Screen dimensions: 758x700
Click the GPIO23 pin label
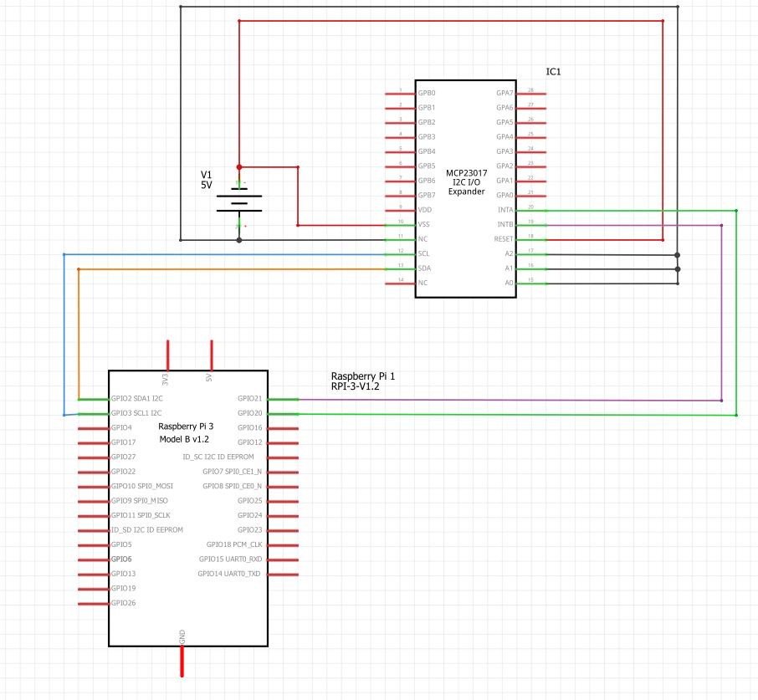coord(250,530)
